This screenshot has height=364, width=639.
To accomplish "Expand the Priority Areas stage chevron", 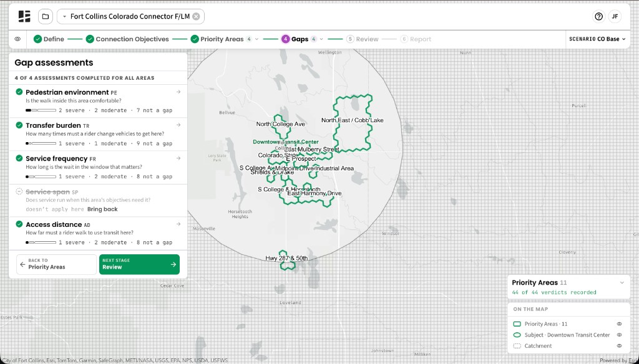I will (256, 39).
